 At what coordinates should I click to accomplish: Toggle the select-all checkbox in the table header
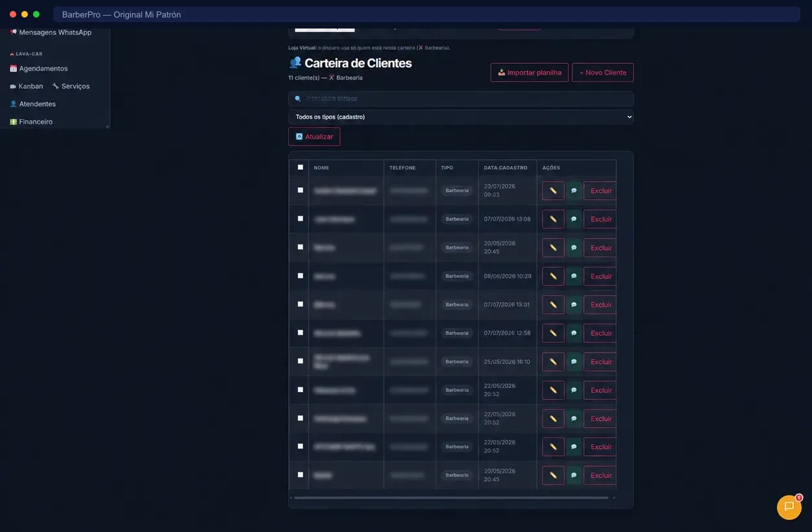pos(300,167)
